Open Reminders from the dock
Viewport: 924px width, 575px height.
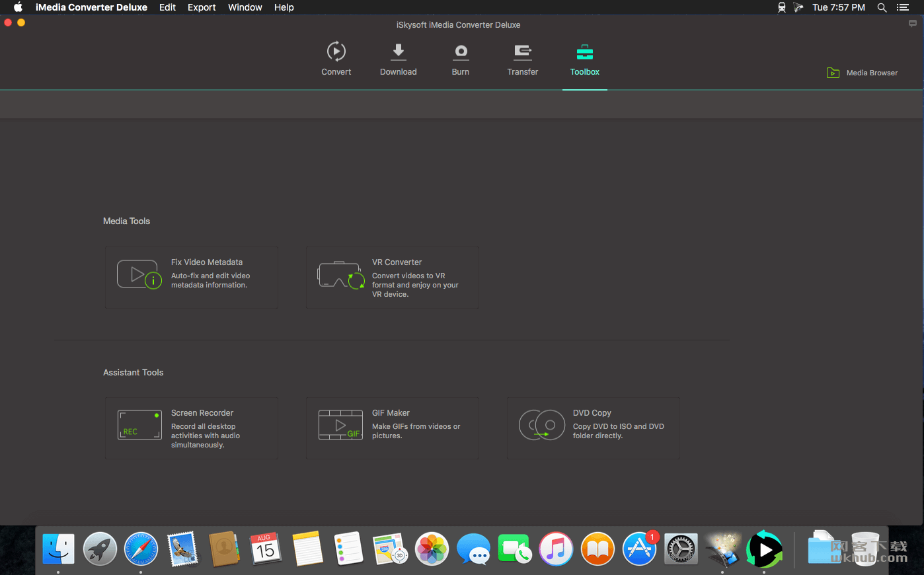click(348, 549)
